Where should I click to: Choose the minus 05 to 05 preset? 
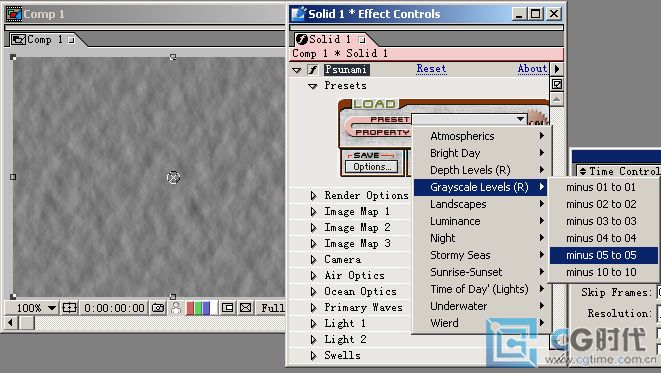(604, 255)
